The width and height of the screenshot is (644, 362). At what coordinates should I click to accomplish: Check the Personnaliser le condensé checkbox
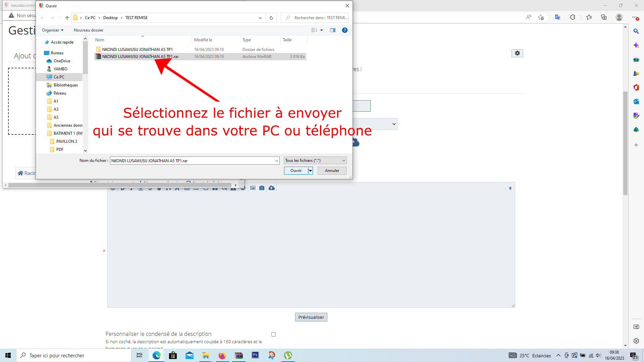click(273, 334)
